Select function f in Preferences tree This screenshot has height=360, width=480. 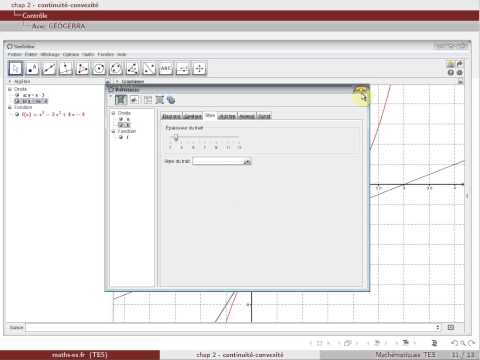tap(127, 137)
